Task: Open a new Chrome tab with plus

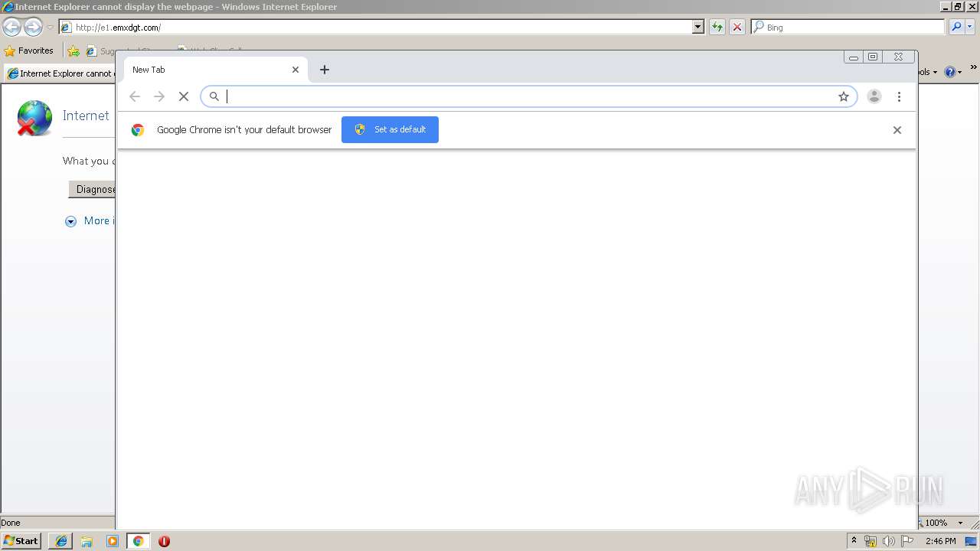Action: pos(325,70)
